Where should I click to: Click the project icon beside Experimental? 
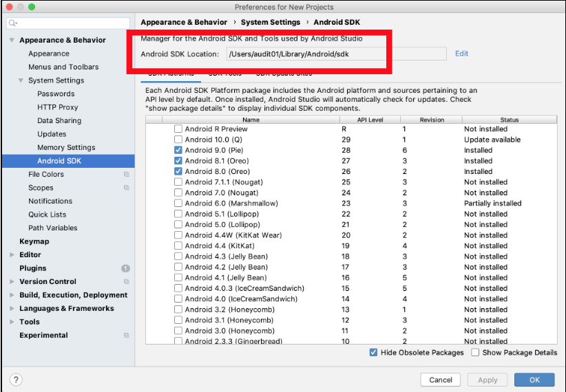[126, 335]
